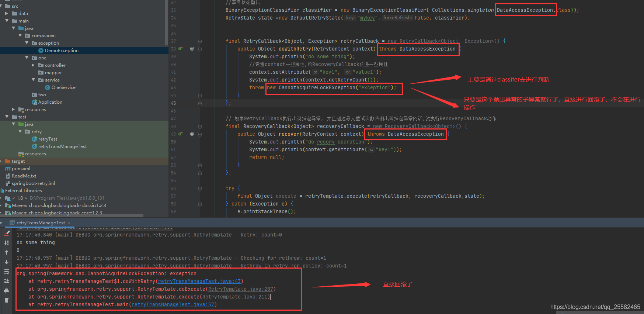This screenshot has height=314, width=644.
Task: Click the project tree vertical scrollbar
Action: (x=167, y=22)
